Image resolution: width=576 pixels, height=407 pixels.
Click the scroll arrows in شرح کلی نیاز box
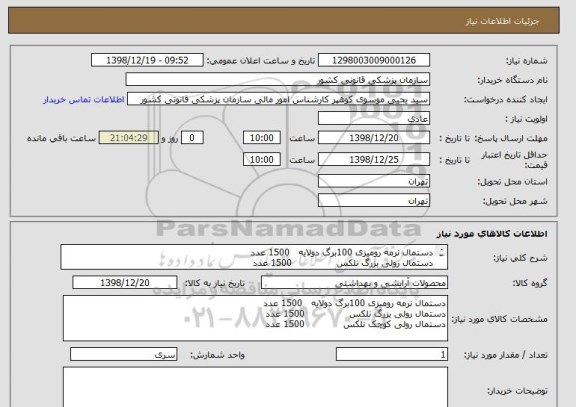442,252
